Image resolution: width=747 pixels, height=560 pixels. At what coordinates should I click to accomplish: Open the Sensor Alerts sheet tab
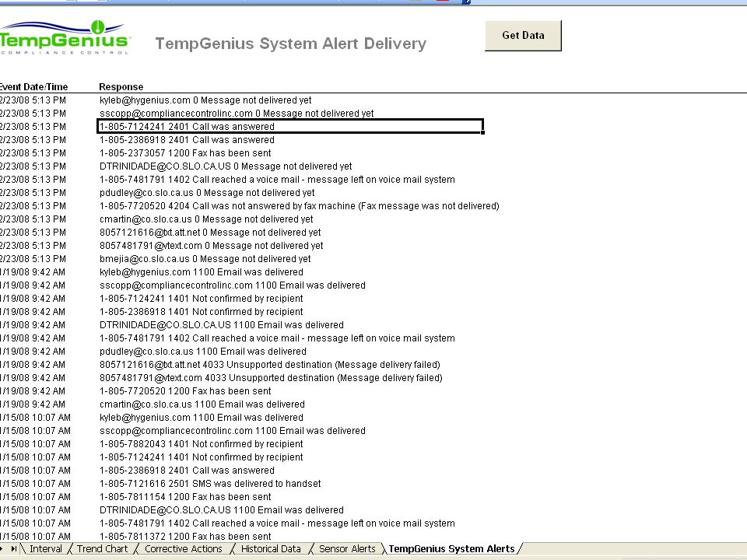coord(347,548)
